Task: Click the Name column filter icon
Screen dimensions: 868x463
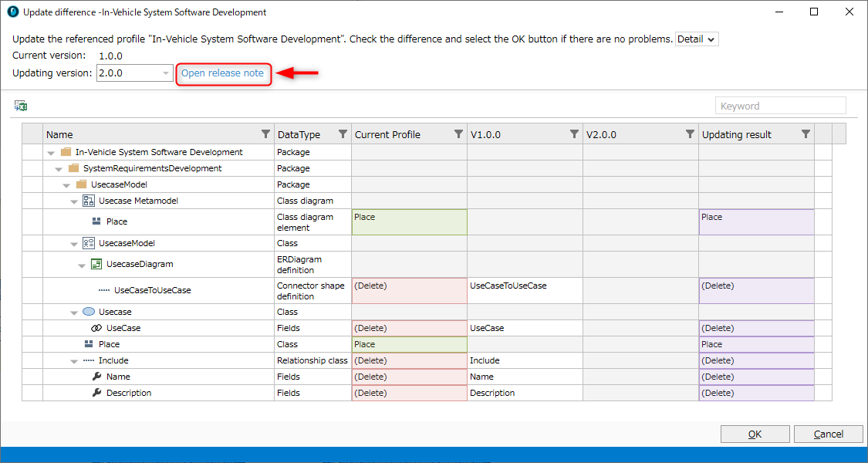Action: coord(265,134)
